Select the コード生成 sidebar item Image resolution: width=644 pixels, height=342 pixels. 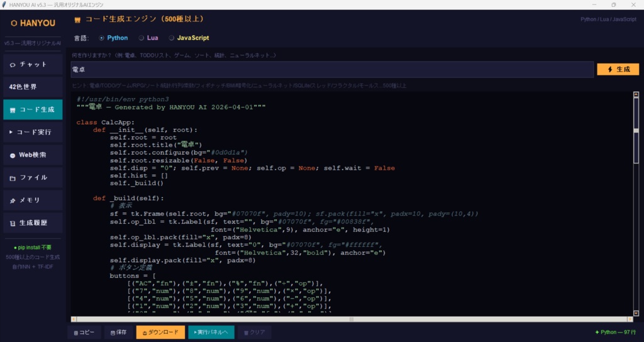(x=33, y=109)
